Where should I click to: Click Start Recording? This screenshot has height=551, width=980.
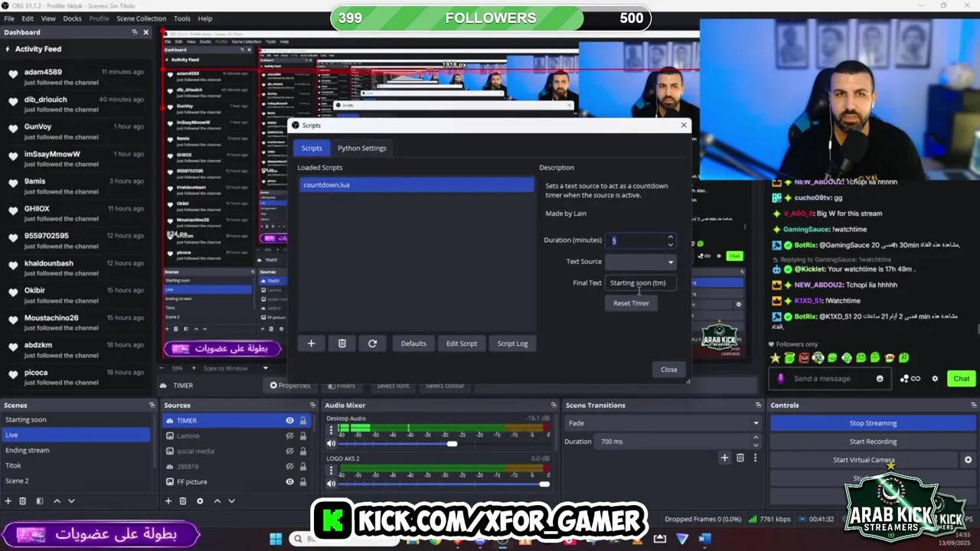pyautogui.click(x=873, y=442)
